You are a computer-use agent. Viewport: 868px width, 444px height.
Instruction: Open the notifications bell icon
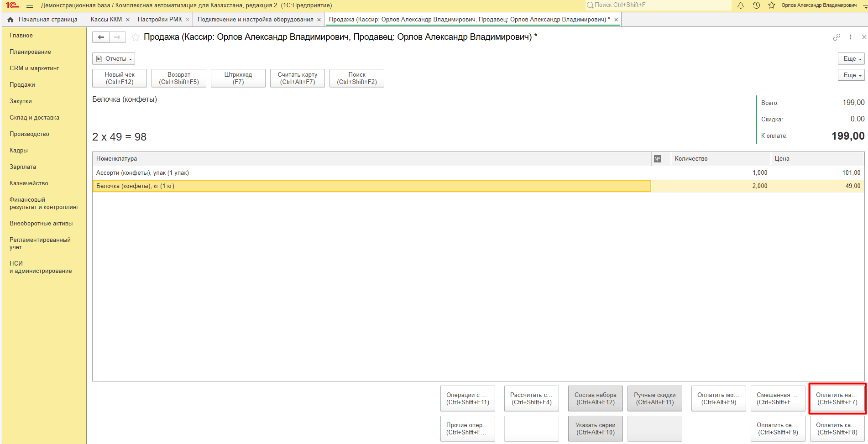coord(741,5)
